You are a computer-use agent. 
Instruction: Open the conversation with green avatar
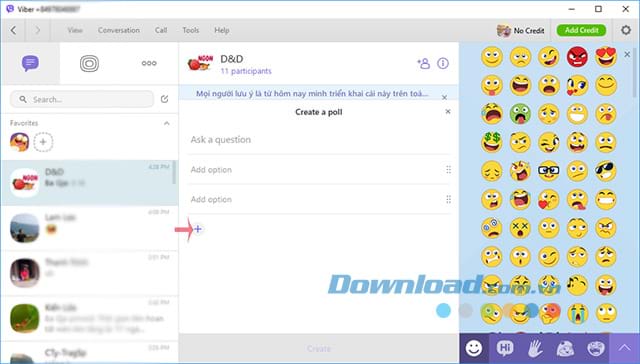pos(89,318)
